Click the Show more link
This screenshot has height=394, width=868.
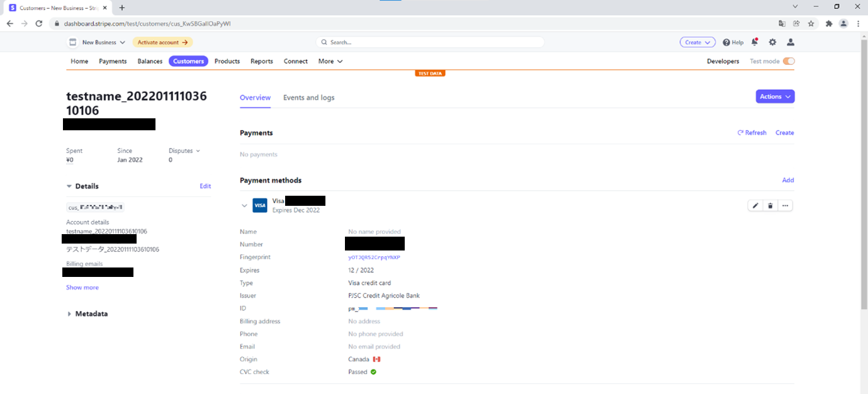coord(82,288)
